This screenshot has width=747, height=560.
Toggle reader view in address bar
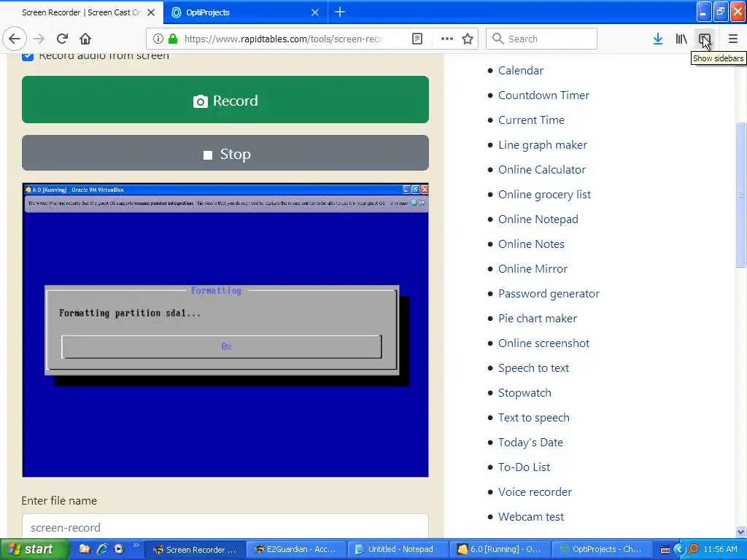click(x=417, y=39)
